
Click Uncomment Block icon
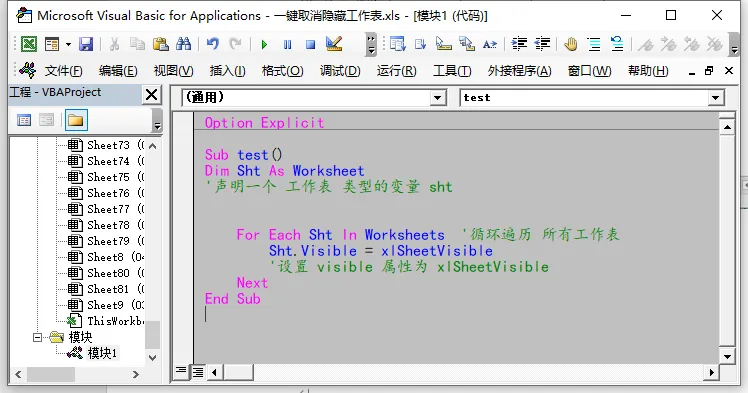click(617, 44)
